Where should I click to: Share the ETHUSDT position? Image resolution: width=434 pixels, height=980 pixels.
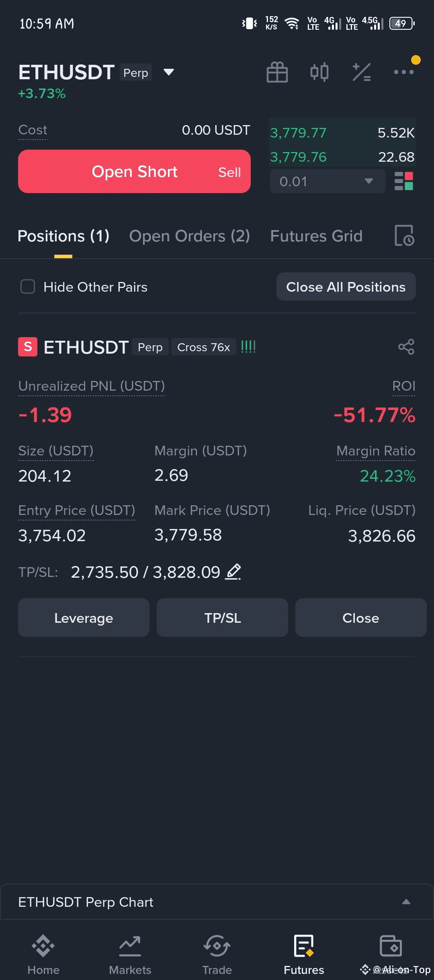click(406, 347)
